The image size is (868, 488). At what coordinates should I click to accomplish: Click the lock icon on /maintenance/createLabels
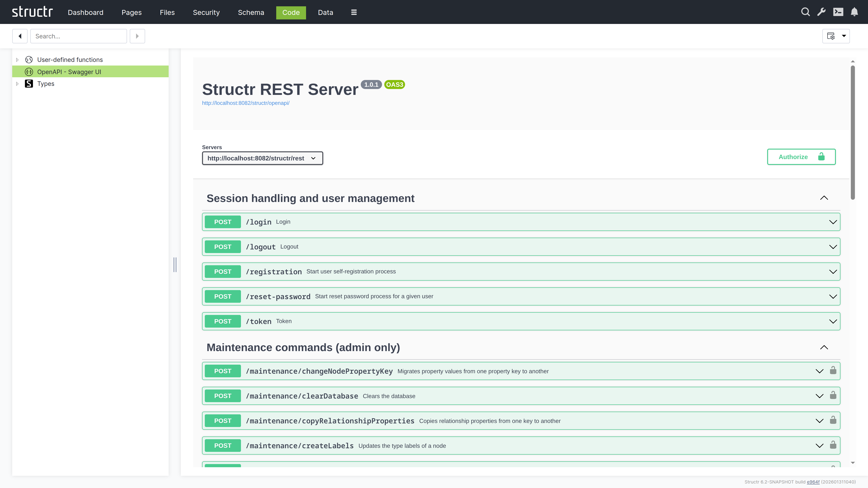coord(833,445)
